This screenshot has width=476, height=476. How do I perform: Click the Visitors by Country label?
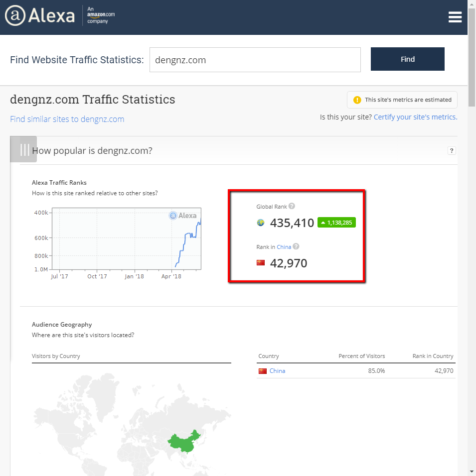(56, 356)
